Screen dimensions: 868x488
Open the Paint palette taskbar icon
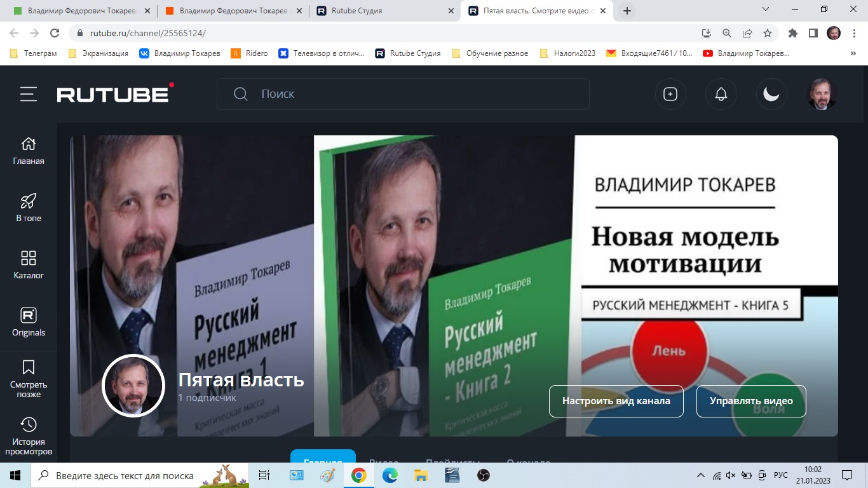[327, 475]
